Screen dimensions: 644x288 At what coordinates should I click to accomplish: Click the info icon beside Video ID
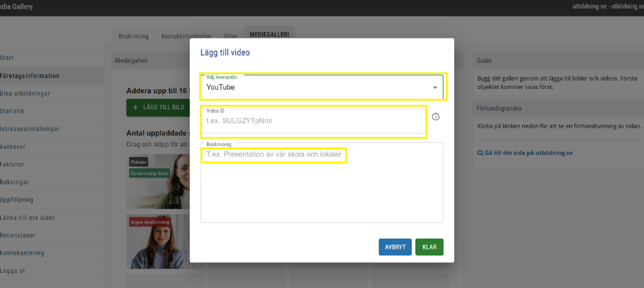[x=436, y=117]
